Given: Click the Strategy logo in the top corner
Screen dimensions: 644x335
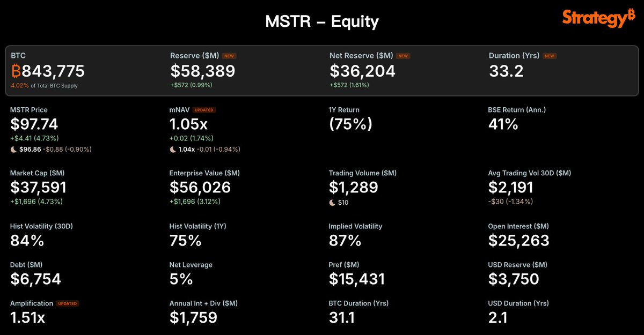Looking at the screenshot, I should coord(598,18).
